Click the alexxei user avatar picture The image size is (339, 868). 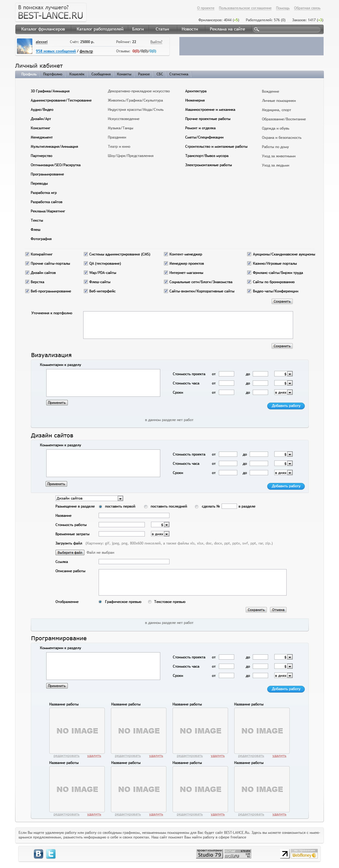tap(25, 46)
